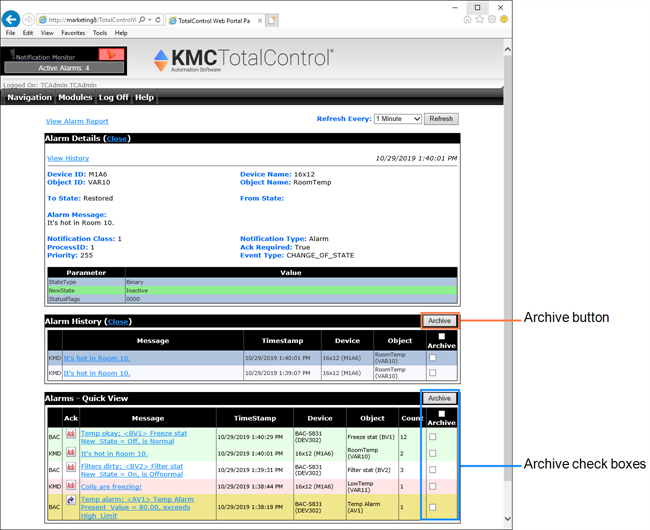Open the Favorites menu

pyautogui.click(x=73, y=33)
